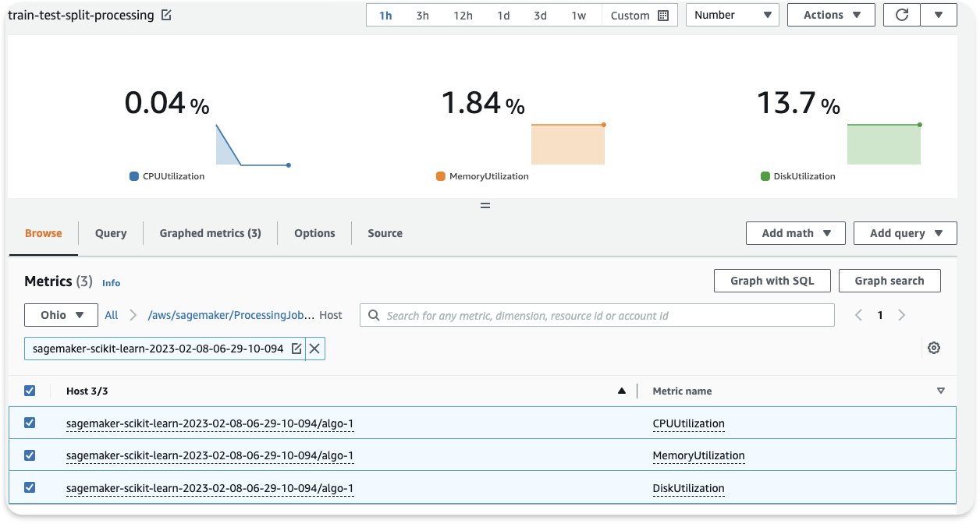The image size is (980, 524).
Task: Click host name in MemoryUtilization row
Action: point(210,455)
